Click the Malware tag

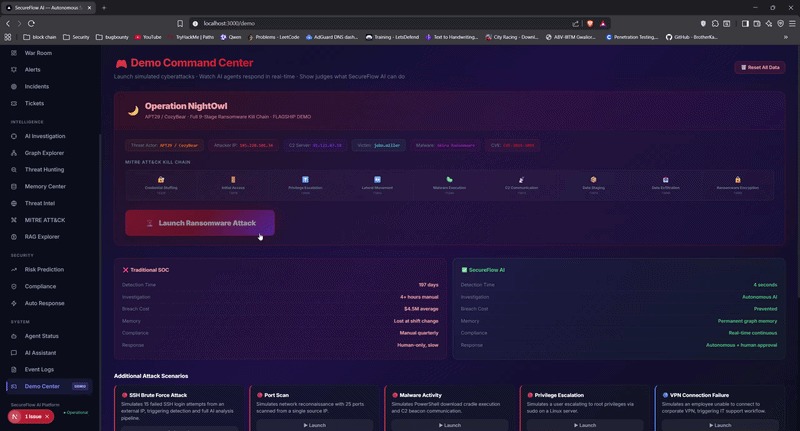[x=445, y=145]
